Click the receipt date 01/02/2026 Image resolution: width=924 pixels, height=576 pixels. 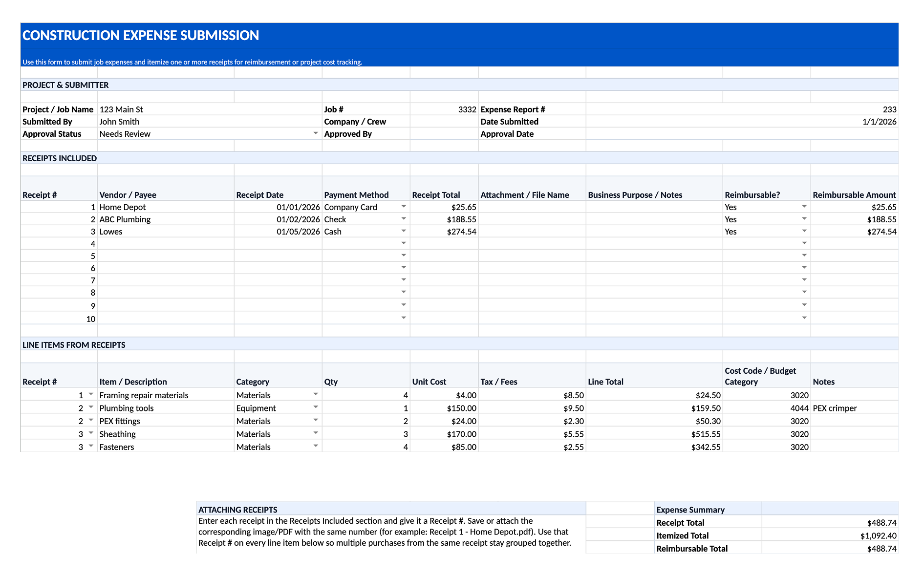click(x=278, y=219)
